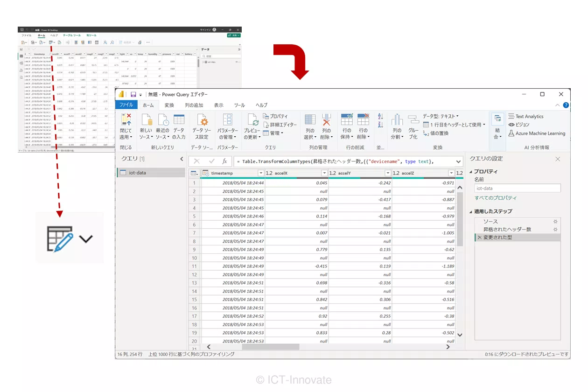Switch to the 列の追加 ribbon tab

tap(194, 105)
